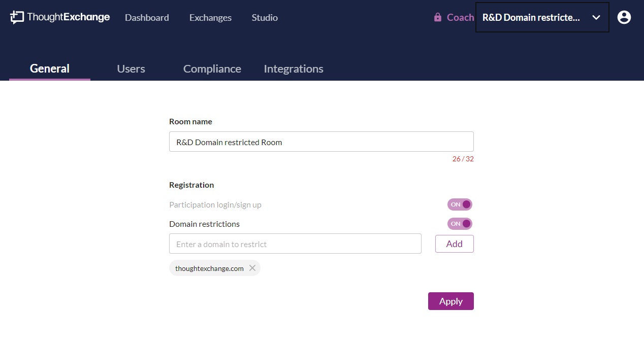
Task: Apply the room settings
Action: point(451,301)
